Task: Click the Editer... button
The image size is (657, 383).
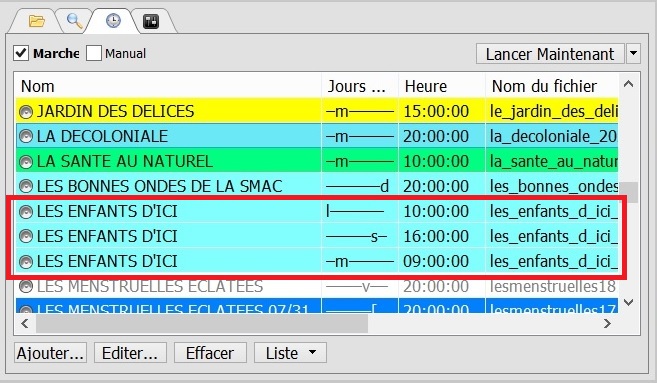Action: (x=130, y=353)
